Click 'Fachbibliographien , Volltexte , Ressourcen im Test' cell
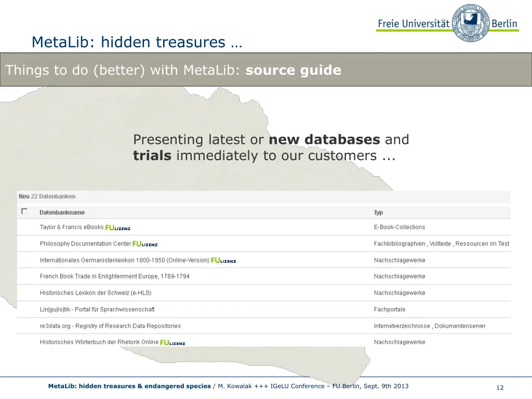532x399 pixels. tap(442, 244)
